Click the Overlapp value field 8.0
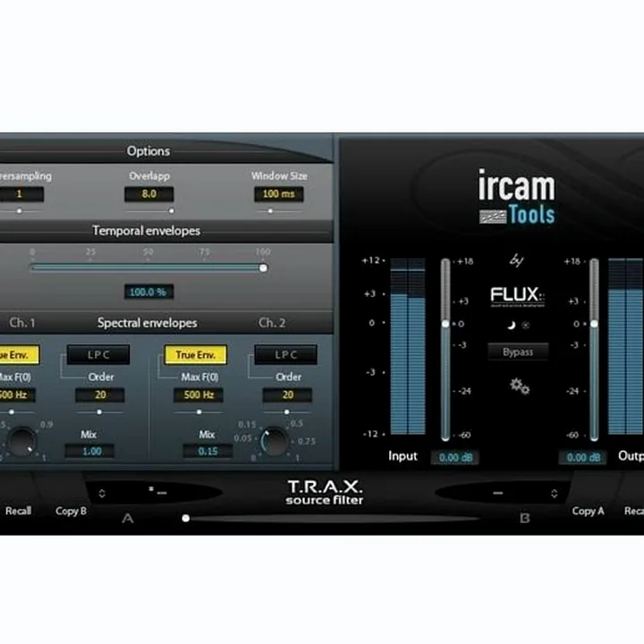The height and width of the screenshot is (644, 644). (x=148, y=194)
